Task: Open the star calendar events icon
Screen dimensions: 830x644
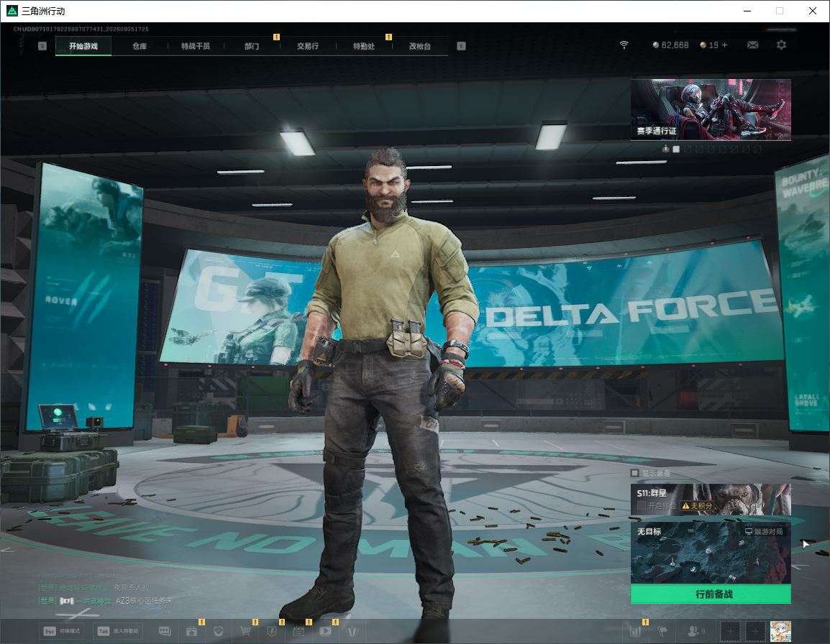Action: pyautogui.click(x=191, y=631)
